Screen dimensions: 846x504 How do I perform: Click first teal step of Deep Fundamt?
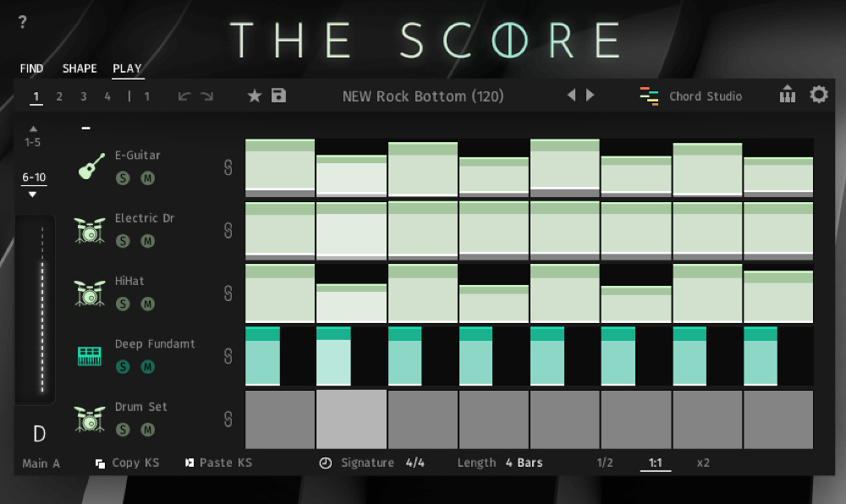pyautogui.click(x=263, y=356)
